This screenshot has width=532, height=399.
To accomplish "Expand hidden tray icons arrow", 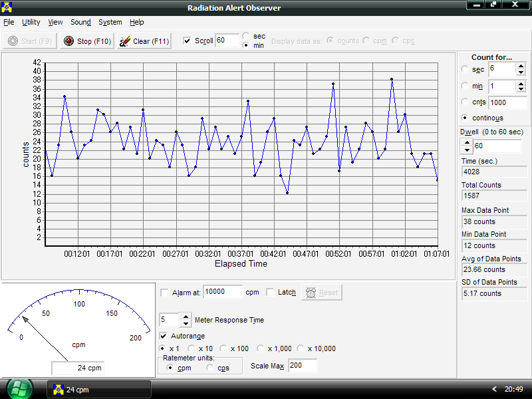I will 494,389.
